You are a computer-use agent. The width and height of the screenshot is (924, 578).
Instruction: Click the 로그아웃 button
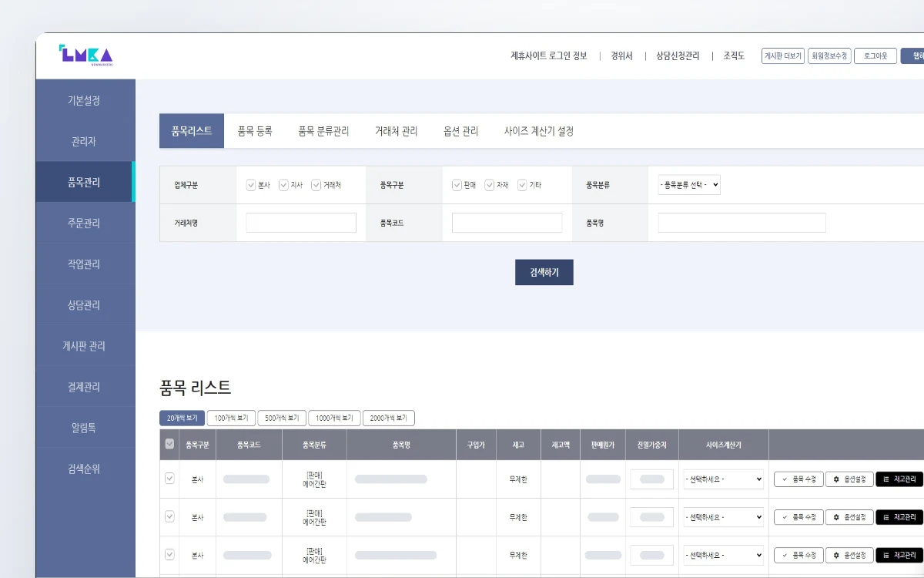point(875,56)
